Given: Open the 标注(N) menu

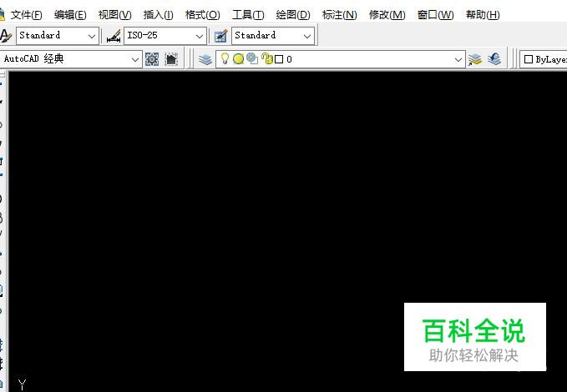Looking at the screenshot, I should click(x=339, y=15).
